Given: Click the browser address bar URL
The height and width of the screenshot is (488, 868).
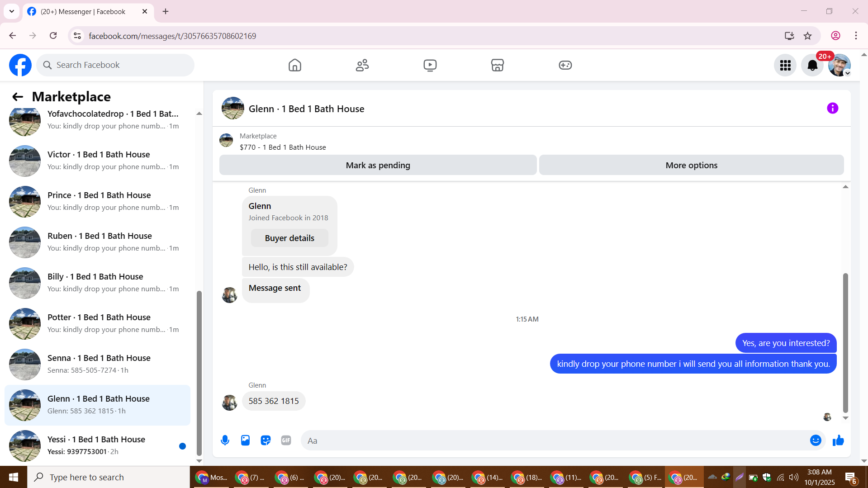Looking at the screenshot, I should click(x=172, y=36).
